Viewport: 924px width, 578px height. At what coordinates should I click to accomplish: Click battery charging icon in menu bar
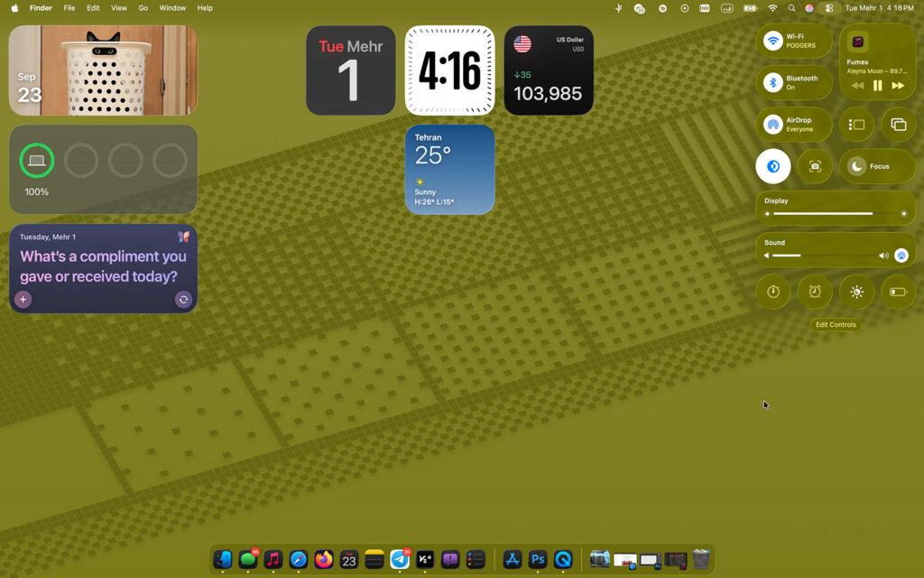(750, 8)
